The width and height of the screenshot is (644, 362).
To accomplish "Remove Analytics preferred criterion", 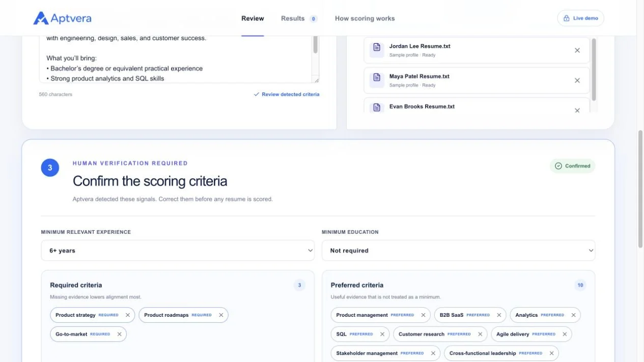I will (573, 315).
